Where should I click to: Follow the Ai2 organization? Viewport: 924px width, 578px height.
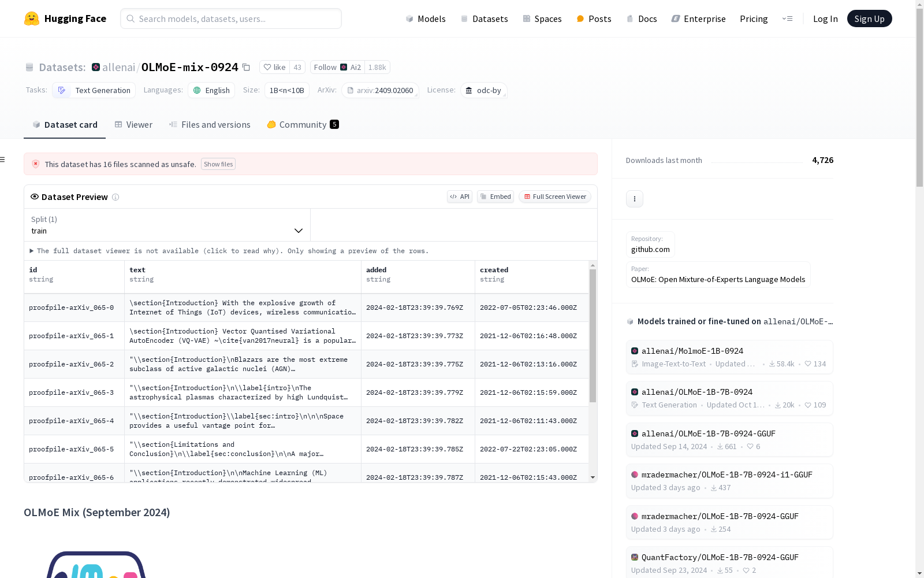tap(337, 67)
